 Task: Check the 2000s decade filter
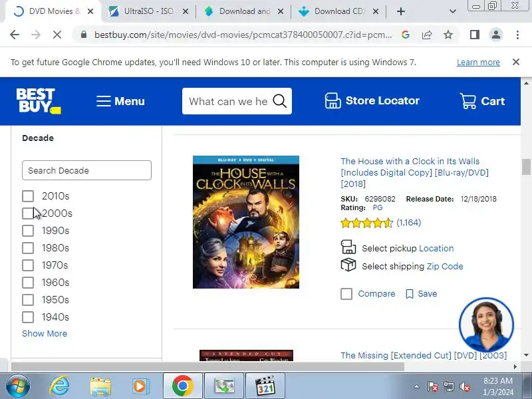(28, 213)
